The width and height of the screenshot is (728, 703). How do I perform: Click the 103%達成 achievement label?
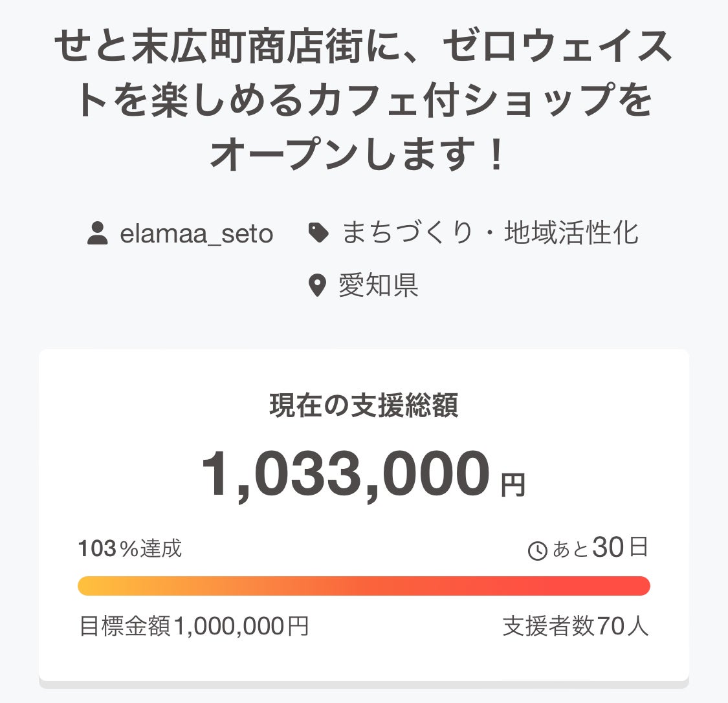[x=130, y=549]
